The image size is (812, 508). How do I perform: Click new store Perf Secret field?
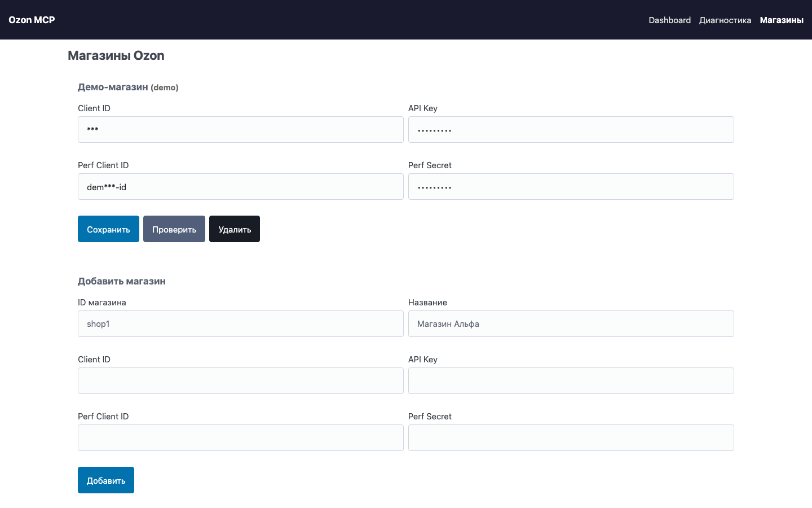coord(571,438)
